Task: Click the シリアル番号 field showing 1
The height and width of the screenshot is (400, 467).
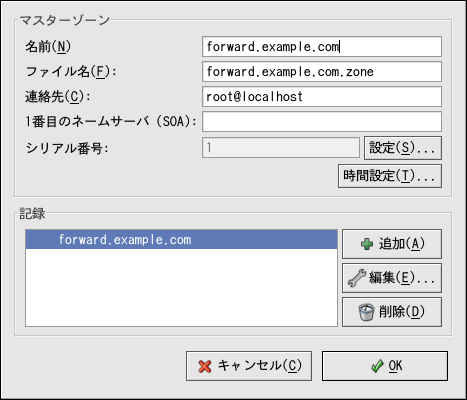Action: pos(281,147)
